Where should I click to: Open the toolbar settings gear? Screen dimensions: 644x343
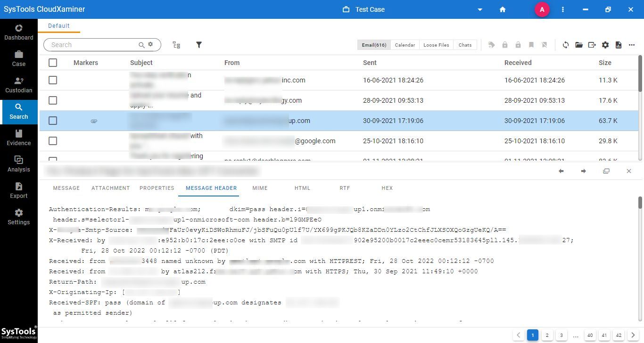click(x=605, y=45)
